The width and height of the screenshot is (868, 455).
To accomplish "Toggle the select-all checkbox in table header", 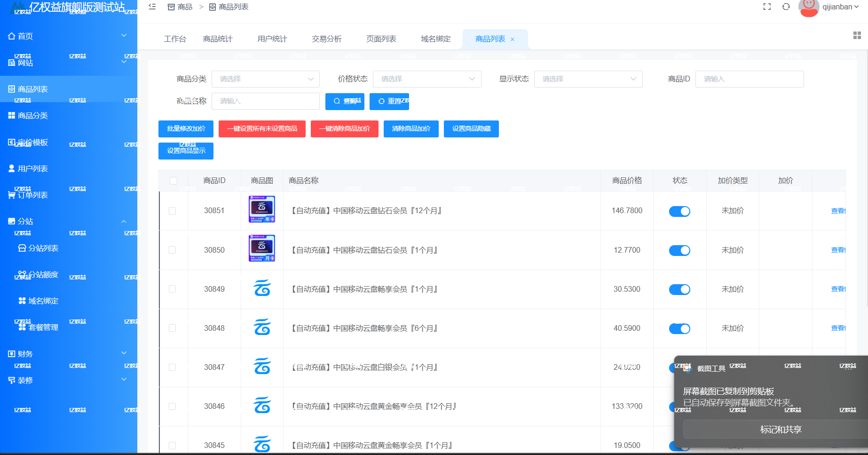I will tap(174, 180).
